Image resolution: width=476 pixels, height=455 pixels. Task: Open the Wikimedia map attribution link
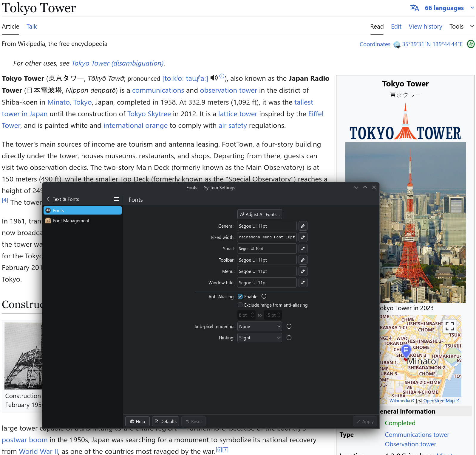[402, 401]
